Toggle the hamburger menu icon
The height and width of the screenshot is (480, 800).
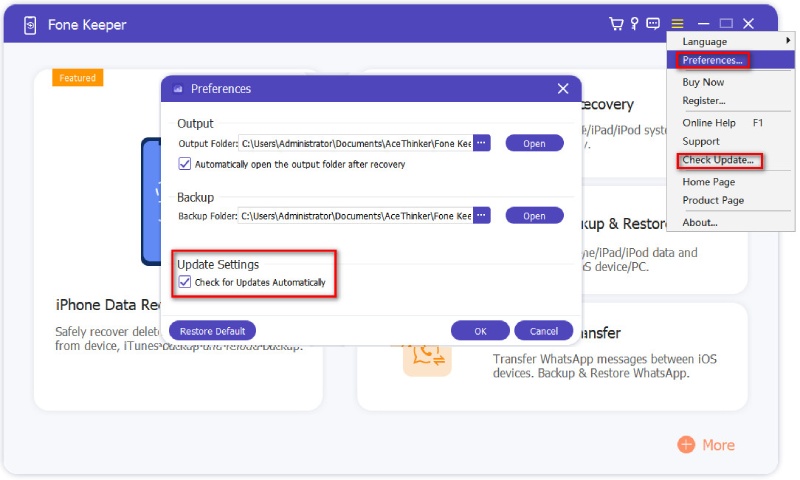tap(677, 23)
